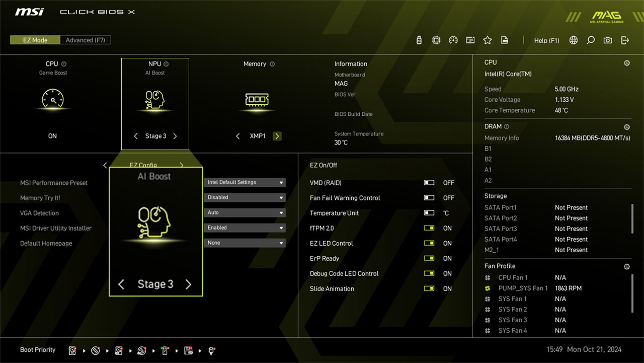Screen dimensions: 644x363
Task: Open the CPU chip icon in toolbar
Action: click(x=436, y=40)
